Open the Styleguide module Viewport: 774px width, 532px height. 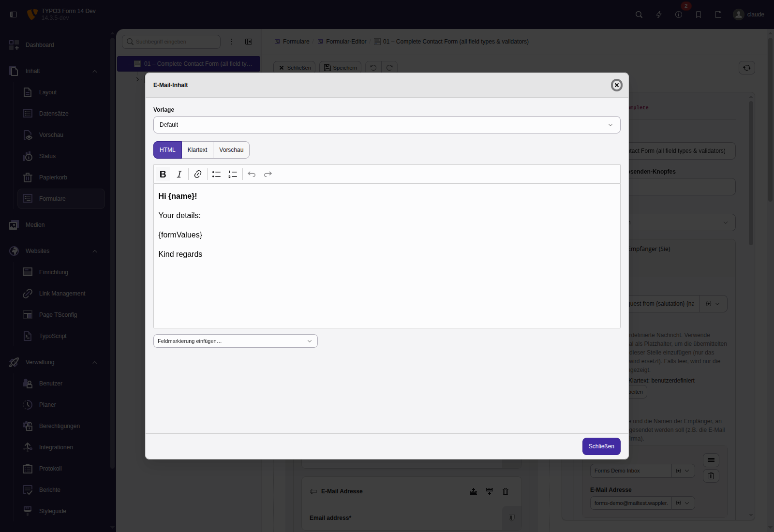(61, 511)
